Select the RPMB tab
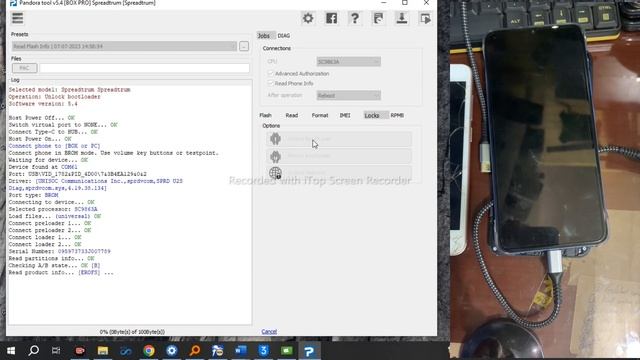640x360 pixels. tap(397, 116)
